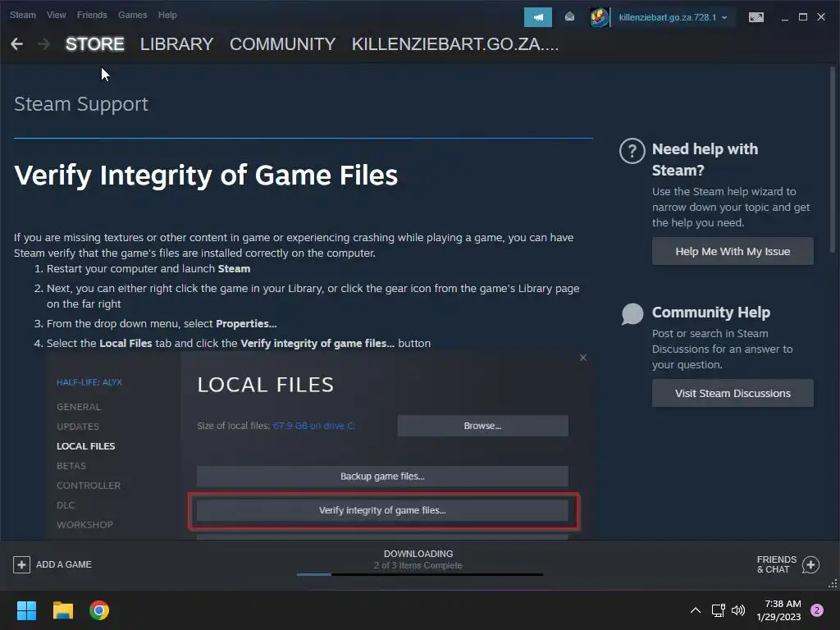Click the page vertical scrollbar
Viewport: 840px width, 630px height.
pos(832,161)
